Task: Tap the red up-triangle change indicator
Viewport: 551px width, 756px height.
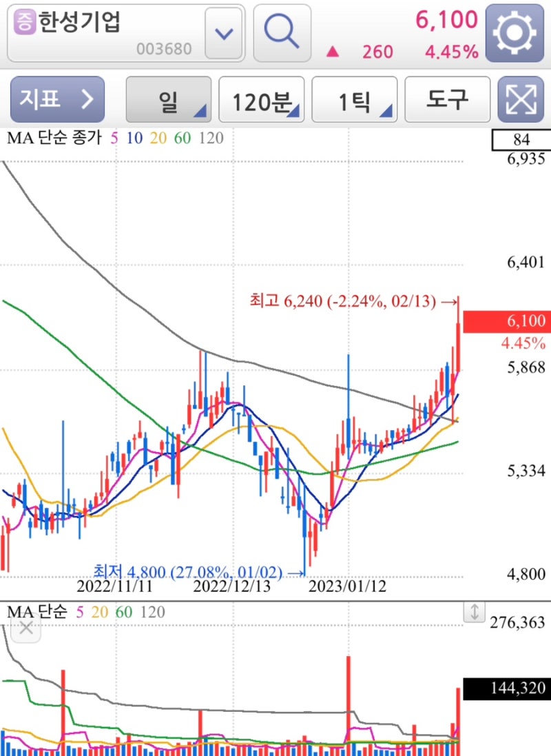Action: pos(333,52)
